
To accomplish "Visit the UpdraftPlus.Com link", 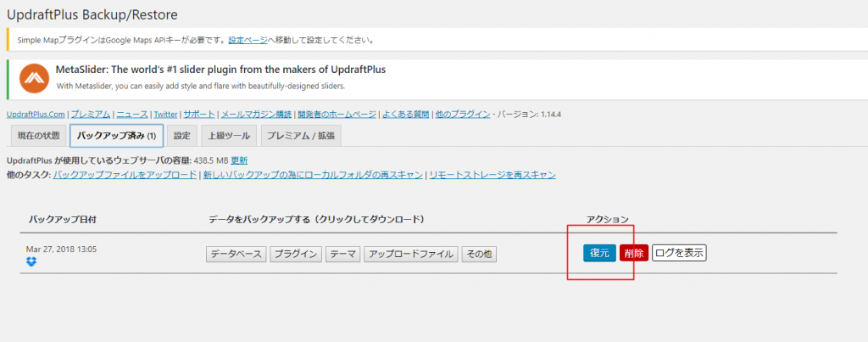I will pos(36,115).
